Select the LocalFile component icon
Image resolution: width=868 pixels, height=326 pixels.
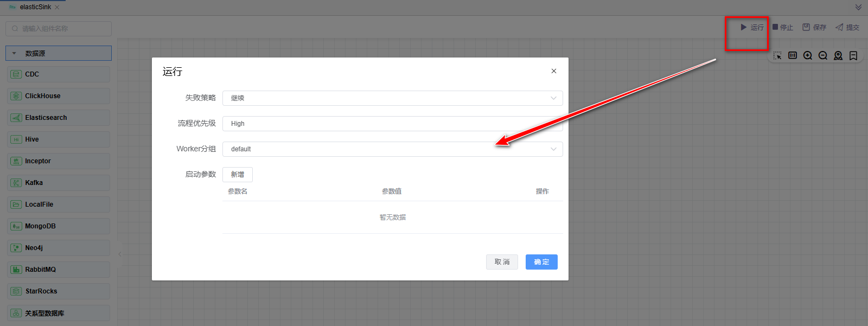coord(16,204)
